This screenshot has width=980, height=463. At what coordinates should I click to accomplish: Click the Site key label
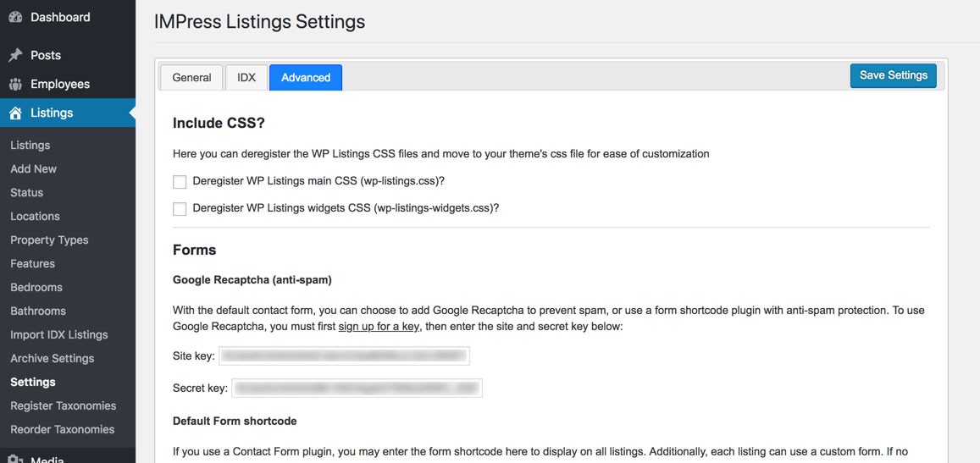click(194, 356)
